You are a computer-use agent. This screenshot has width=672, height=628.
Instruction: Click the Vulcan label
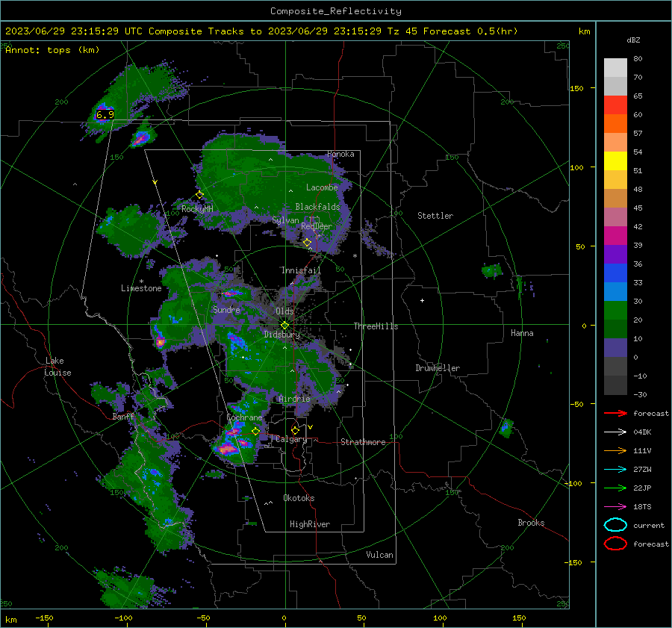coord(379,555)
